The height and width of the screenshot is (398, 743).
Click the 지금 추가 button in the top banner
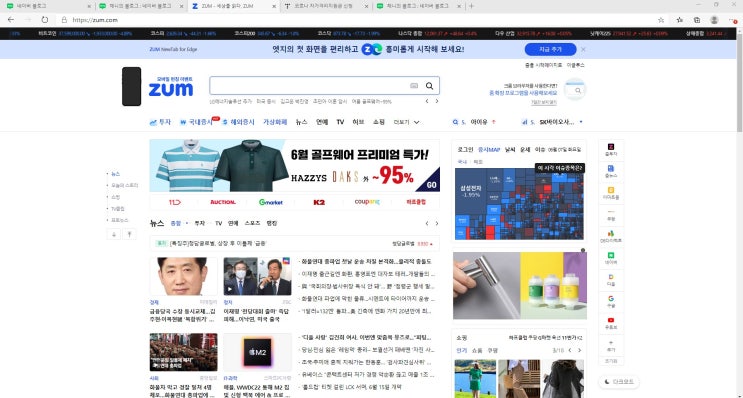point(550,49)
